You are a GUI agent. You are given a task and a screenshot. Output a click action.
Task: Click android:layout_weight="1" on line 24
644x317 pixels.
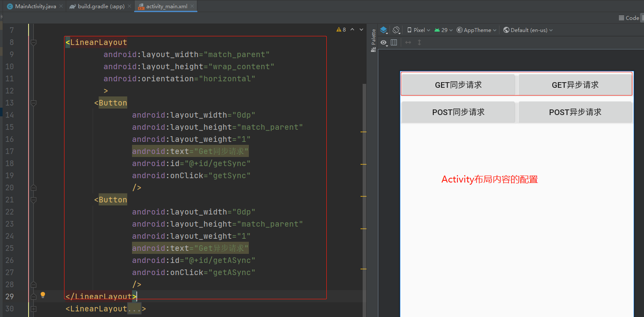point(191,236)
